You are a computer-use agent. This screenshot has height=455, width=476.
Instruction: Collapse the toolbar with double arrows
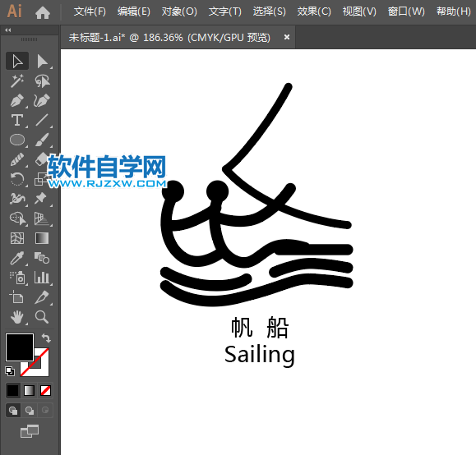pos(8,30)
